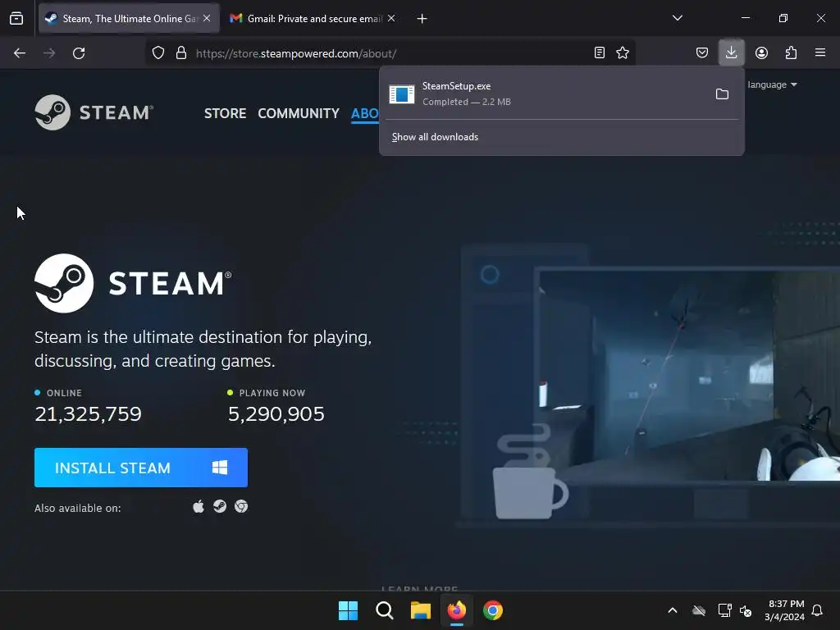Click the large Steam hero logo
840x630 pixels.
133,283
